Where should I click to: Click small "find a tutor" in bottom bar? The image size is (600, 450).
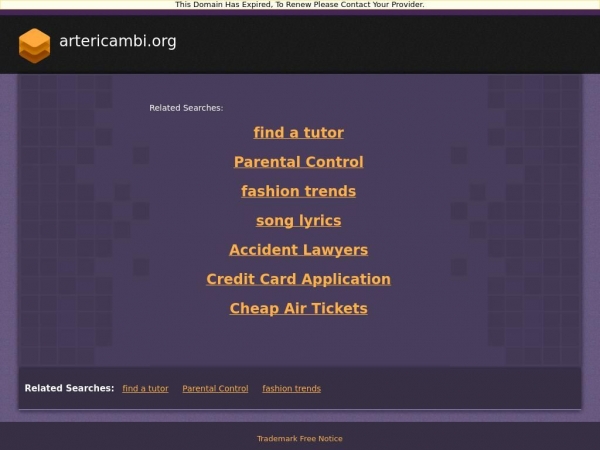(145, 388)
